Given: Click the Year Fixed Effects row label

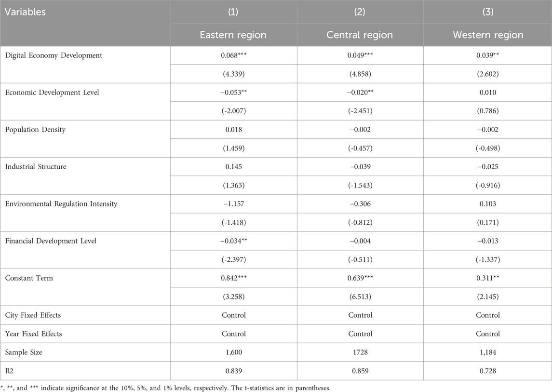Looking at the screenshot, I should click(34, 334).
